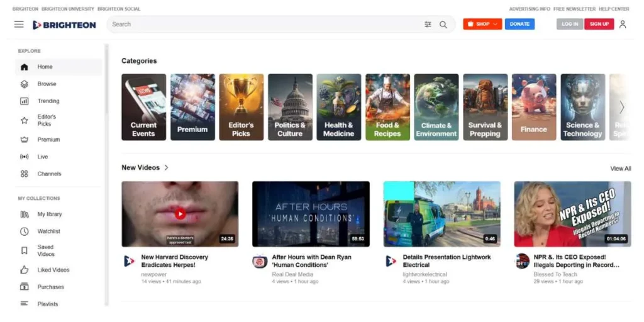Click the Brighteon logo
This screenshot has height=322, width=644.
65,25
